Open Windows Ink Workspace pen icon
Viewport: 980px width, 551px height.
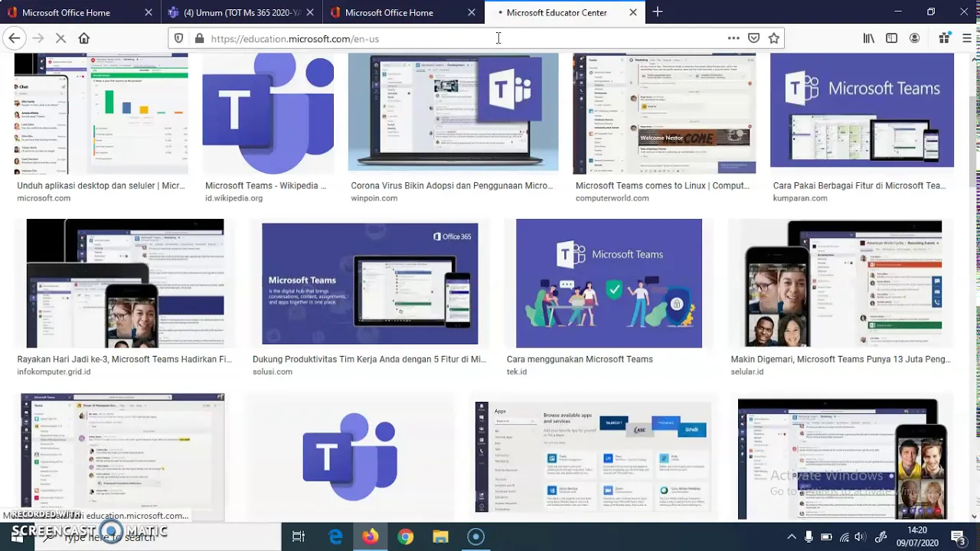[881, 536]
